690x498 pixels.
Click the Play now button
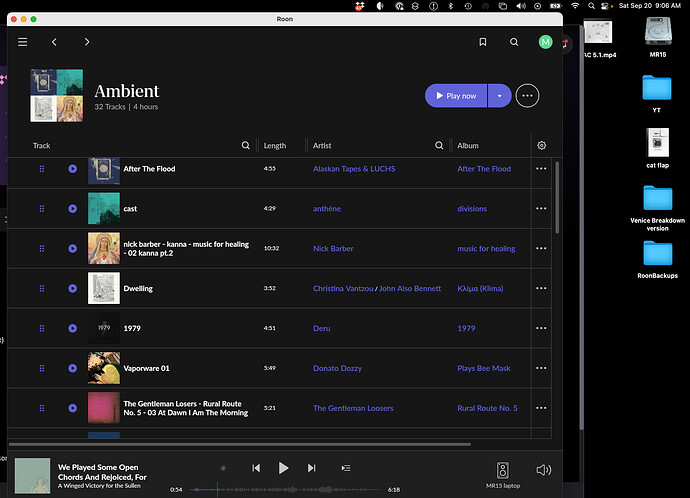[x=456, y=96]
